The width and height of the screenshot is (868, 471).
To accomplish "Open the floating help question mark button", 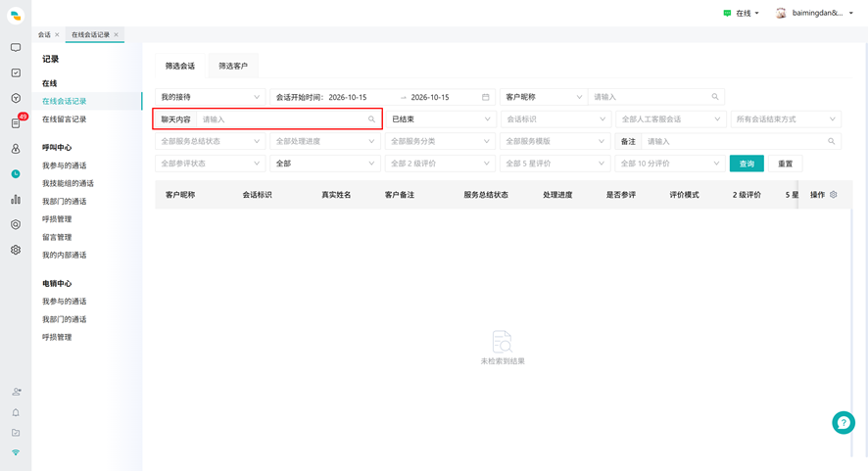I will [x=844, y=423].
